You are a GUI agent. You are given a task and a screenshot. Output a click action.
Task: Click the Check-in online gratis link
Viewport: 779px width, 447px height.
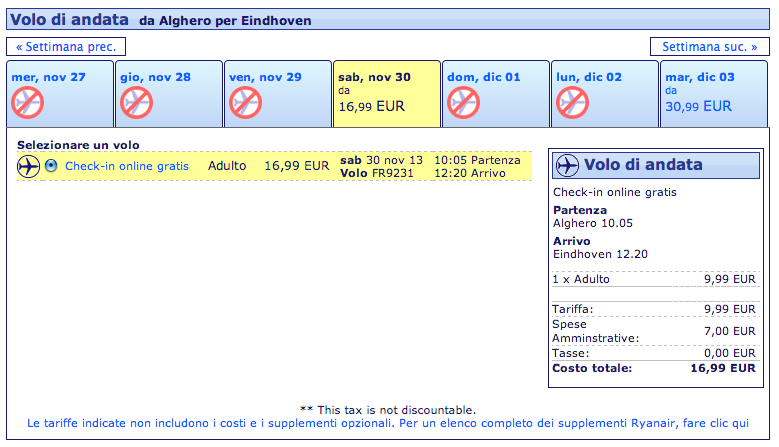click(x=127, y=166)
